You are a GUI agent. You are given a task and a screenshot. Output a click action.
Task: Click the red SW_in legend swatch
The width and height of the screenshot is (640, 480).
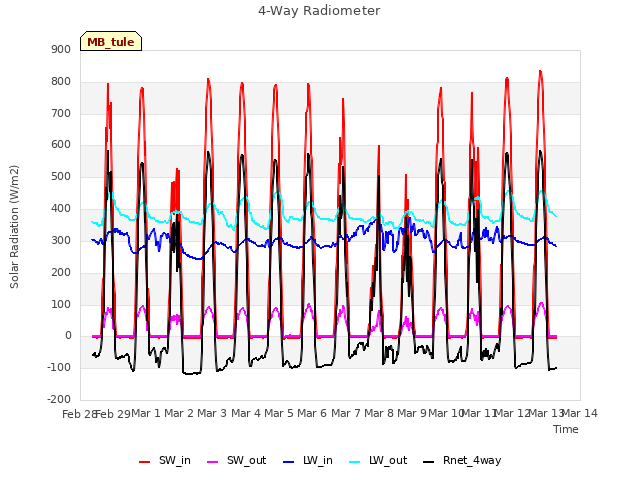pyautogui.click(x=144, y=462)
